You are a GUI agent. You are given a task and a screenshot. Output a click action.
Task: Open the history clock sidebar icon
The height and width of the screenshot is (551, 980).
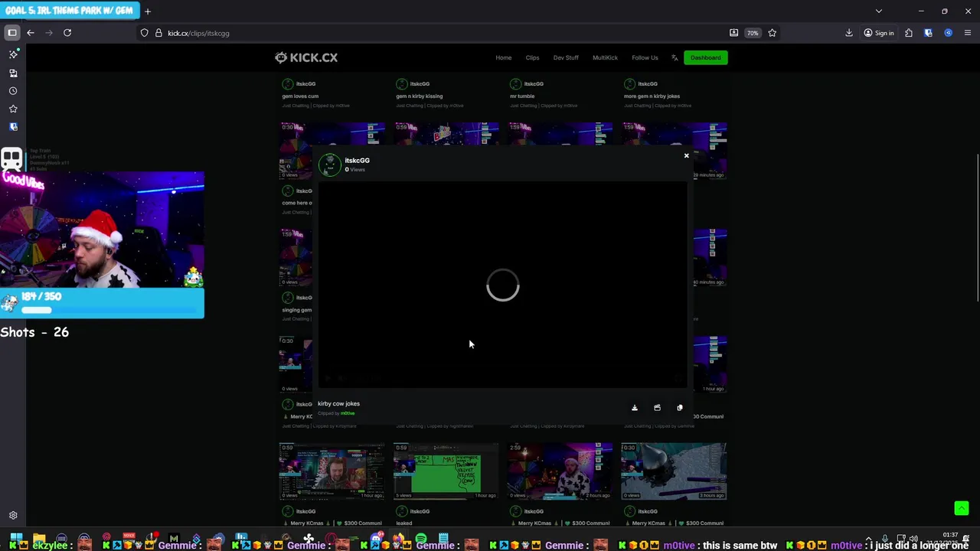pyautogui.click(x=13, y=90)
